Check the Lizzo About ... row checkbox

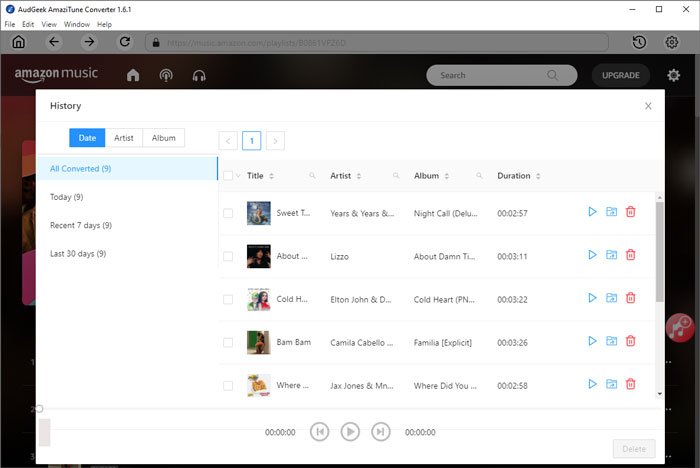tap(228, 256)
